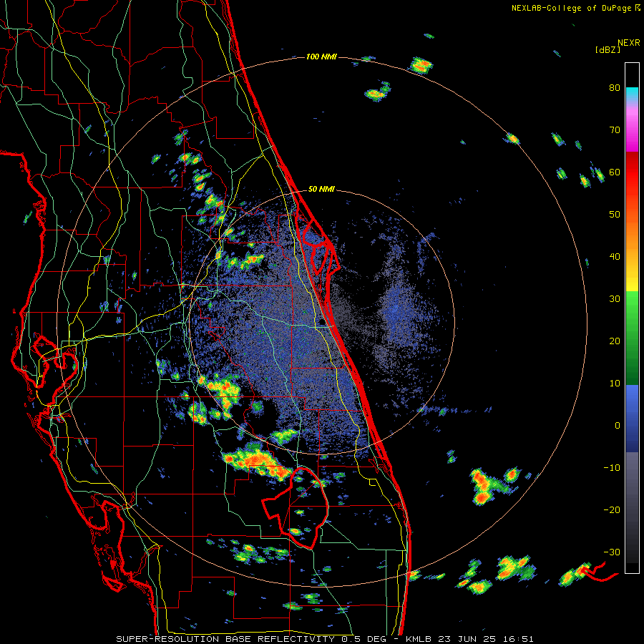Viewport: 644px width, 644px height.
Task: Click the 80 value on the dBZ scale
Action: (x=615, y=88)
